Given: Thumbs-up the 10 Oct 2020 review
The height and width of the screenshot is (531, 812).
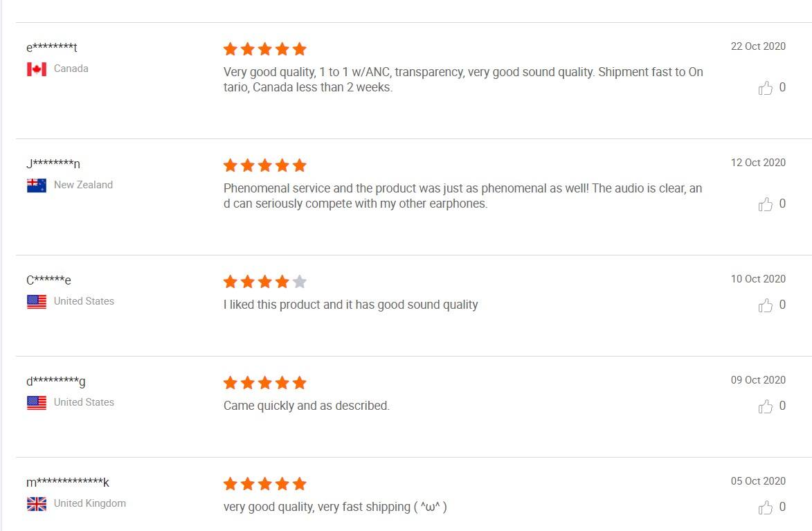Looking at the screenshot, I should coord(765,305).
